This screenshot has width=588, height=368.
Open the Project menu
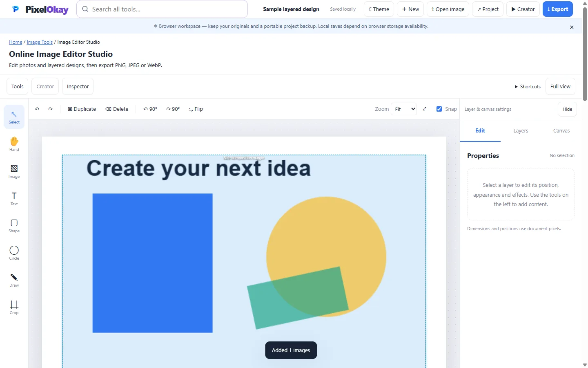(x=488, y=9)
